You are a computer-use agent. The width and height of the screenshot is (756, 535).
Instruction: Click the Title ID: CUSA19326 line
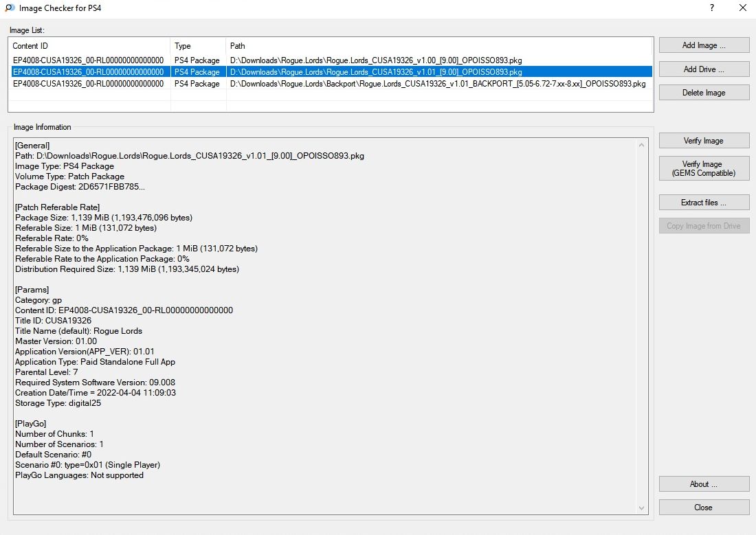point(53,321)
